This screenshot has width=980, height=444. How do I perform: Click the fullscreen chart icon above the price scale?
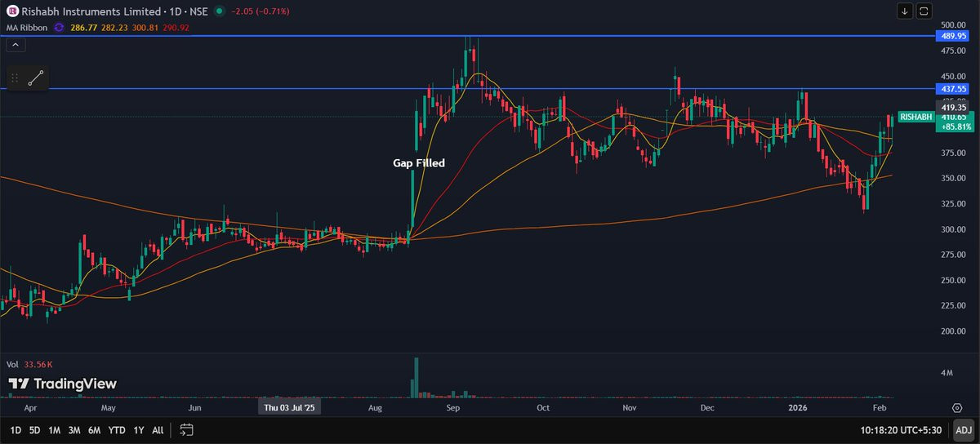pos(924,11)
